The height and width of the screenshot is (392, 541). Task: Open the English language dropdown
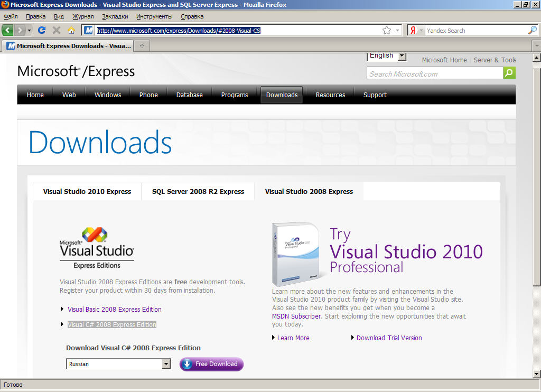[x=386, y=55]
